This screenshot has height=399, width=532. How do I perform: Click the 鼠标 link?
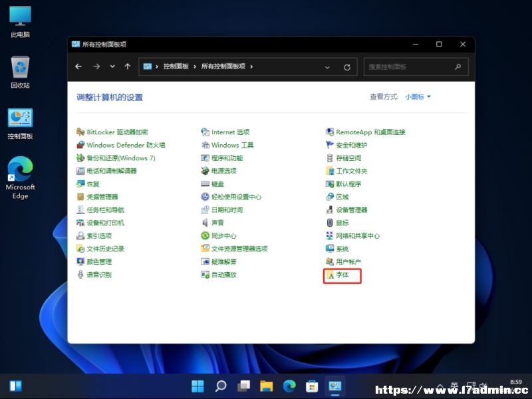(342, 223)
